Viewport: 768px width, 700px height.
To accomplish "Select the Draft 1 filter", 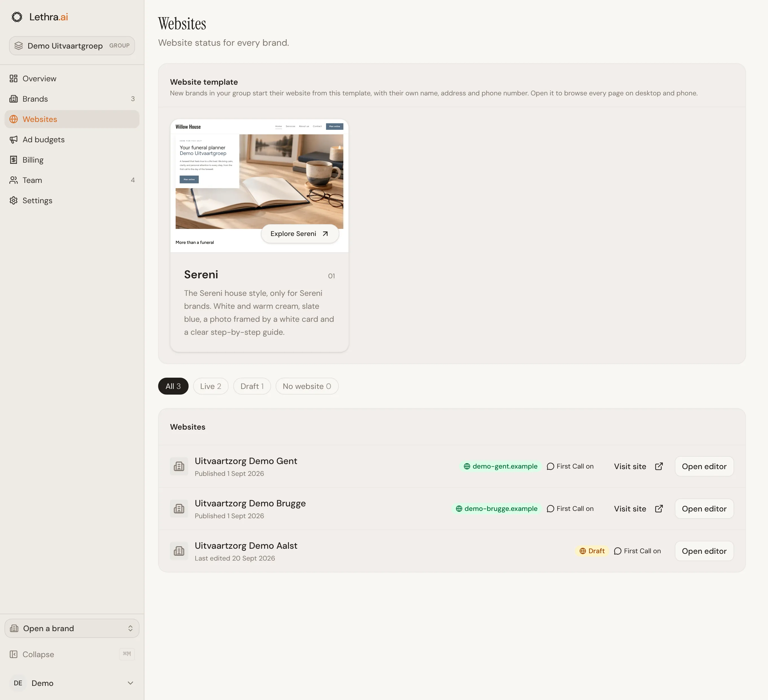I will pyautogui.click(x=252, y=386).
